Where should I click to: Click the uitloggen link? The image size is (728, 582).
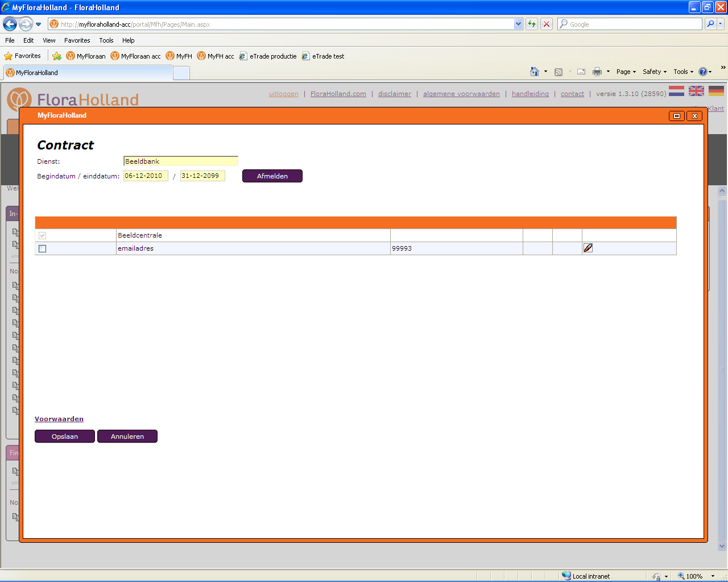tap(284, 94)
